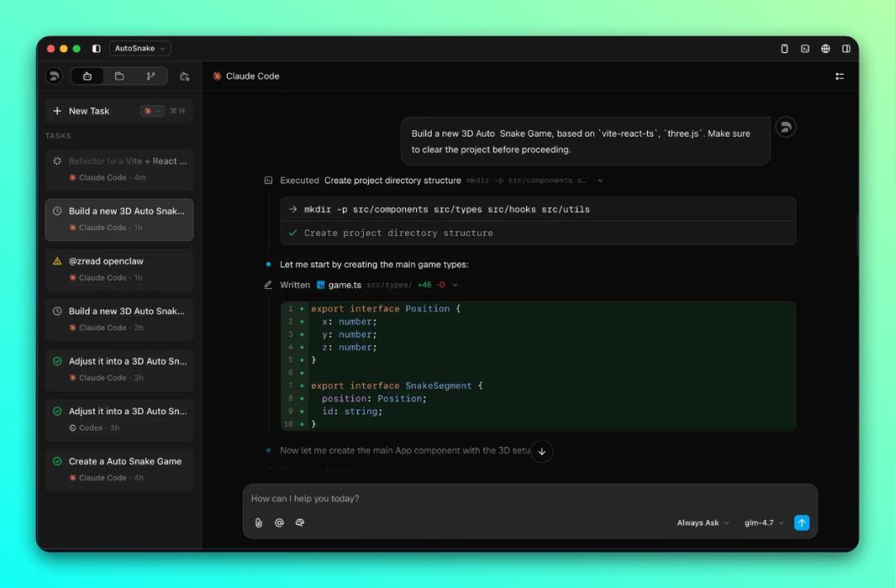The image size is (895, 588).
Task: Open the Always Ask permission dropdown
Action: pos(703,523)
